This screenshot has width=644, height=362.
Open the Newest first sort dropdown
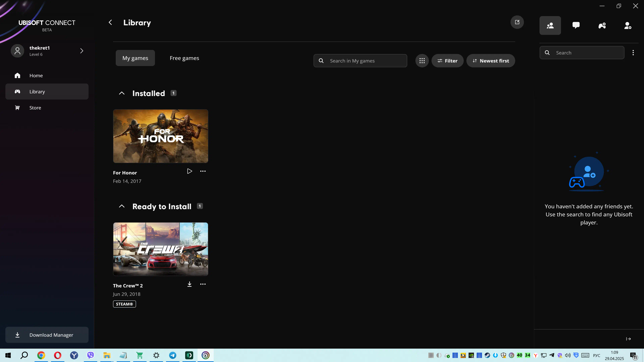coord(491,61)
